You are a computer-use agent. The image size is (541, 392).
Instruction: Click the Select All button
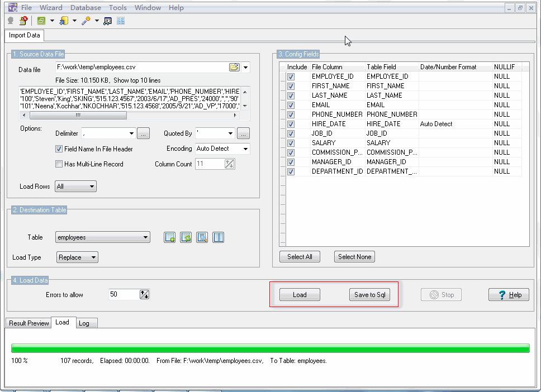click(300, 257)
